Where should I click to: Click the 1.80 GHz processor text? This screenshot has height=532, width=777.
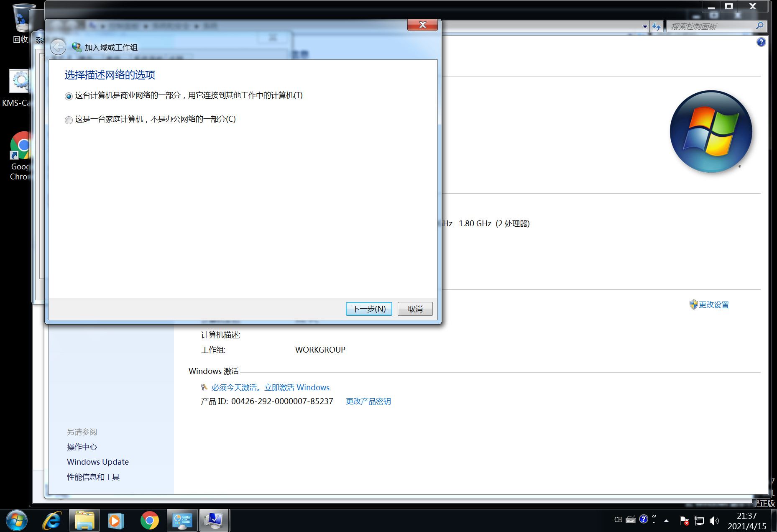[475, 223]
